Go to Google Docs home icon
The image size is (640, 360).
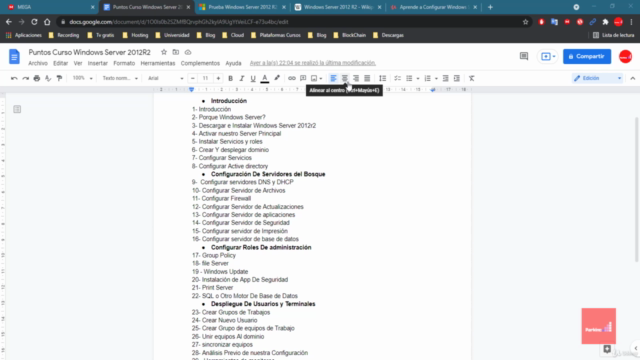click(x=14, y=56)
